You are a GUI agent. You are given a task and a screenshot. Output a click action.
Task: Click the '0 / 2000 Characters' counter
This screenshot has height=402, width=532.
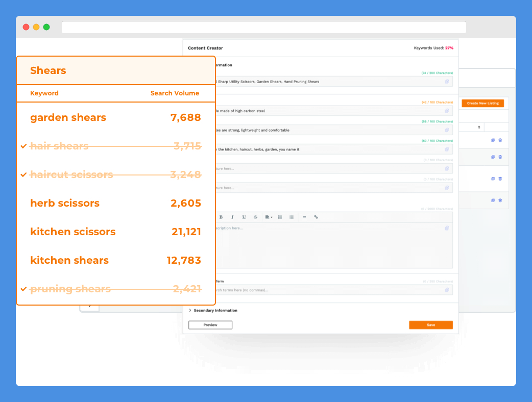(437, 209)
